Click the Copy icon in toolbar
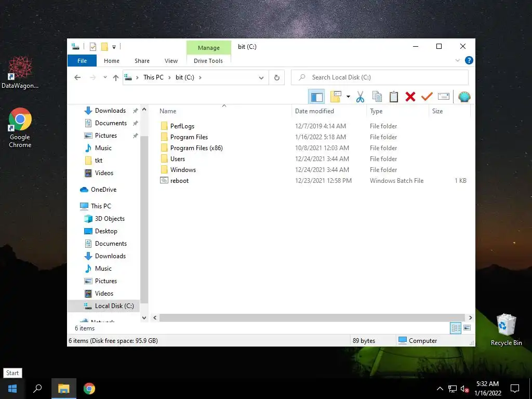This screenshot has height=399, width=532. [x=377, y=97]
